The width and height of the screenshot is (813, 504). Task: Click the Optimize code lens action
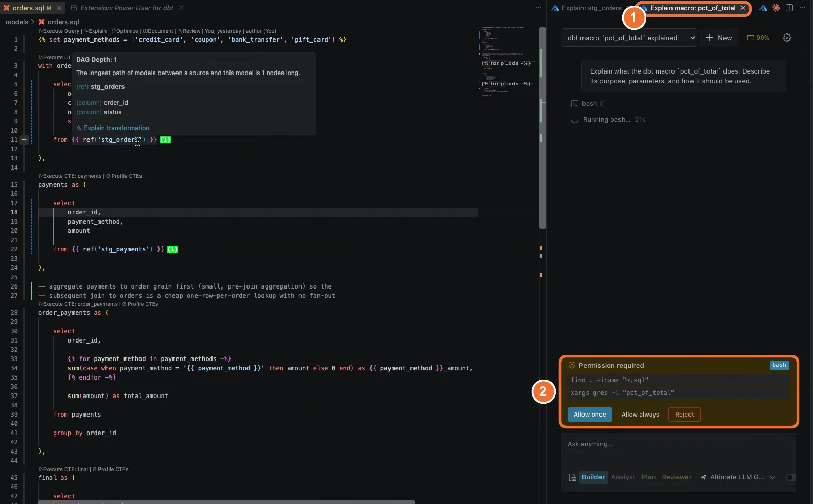pyautogui.click(x=125, y=31)
